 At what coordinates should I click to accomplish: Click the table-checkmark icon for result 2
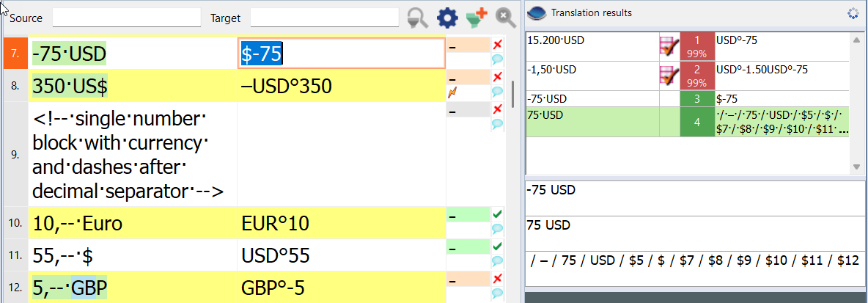670,76
